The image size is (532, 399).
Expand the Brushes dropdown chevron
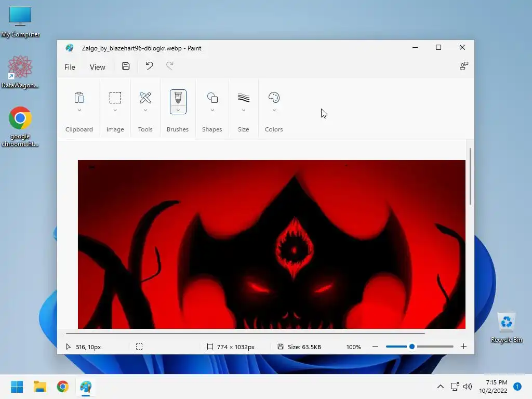[178, 110]
